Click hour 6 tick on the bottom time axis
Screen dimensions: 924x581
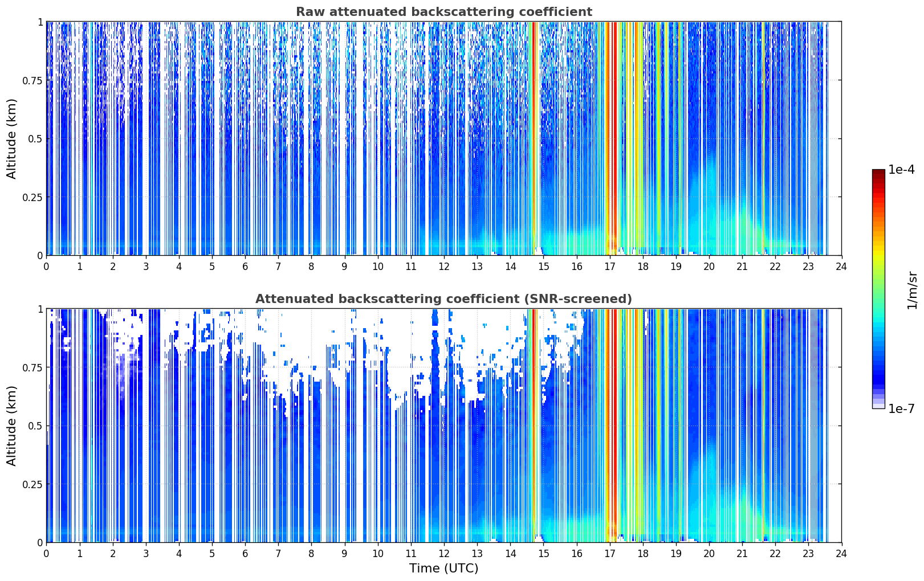pyautogui.click(x=245, y=553)
